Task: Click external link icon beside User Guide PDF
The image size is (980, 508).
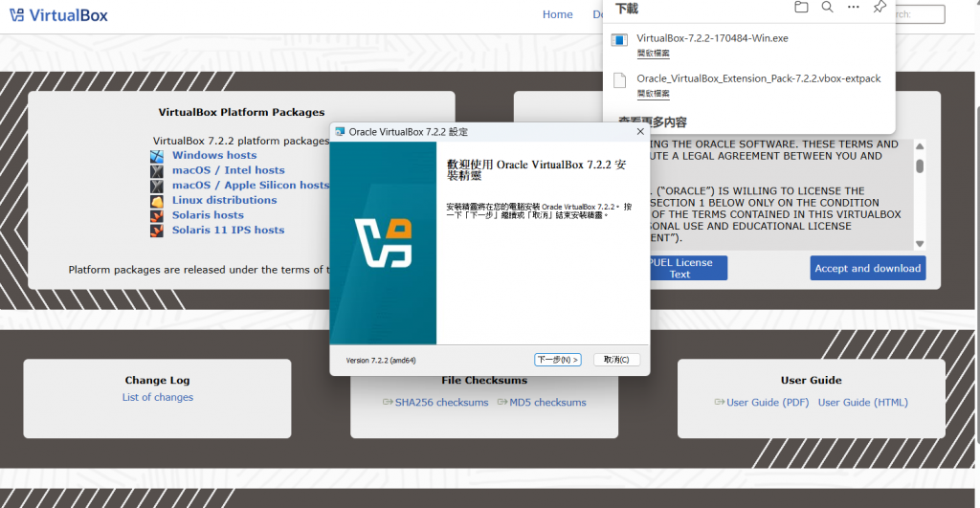Action: [720, 402]
